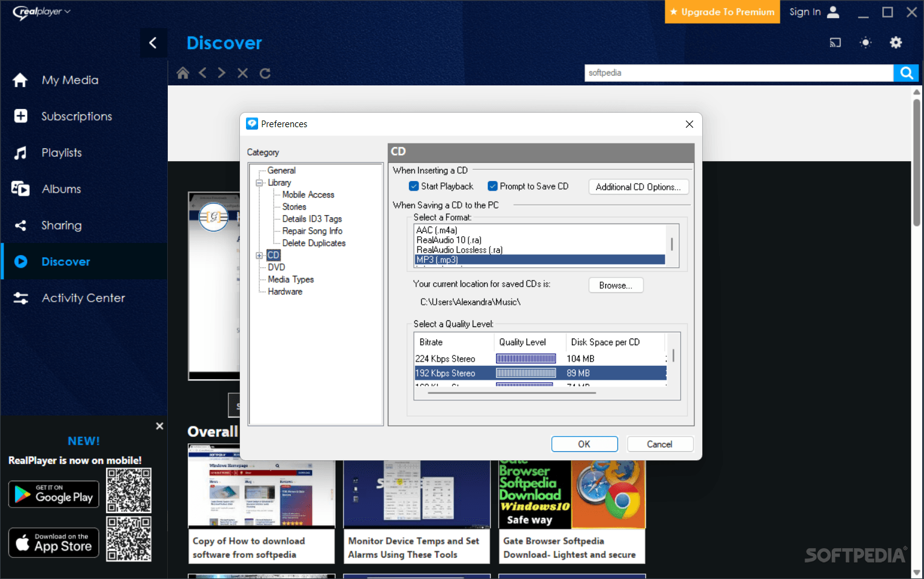Choose RealAudio Lossless (.ra) format
The height and width of the screenshot is (579, 924).
click(x=540, y=250)
